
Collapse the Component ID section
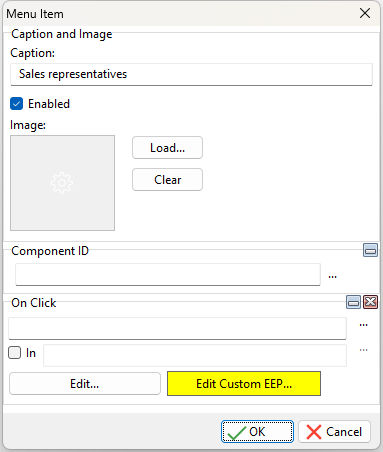(370, 250)
